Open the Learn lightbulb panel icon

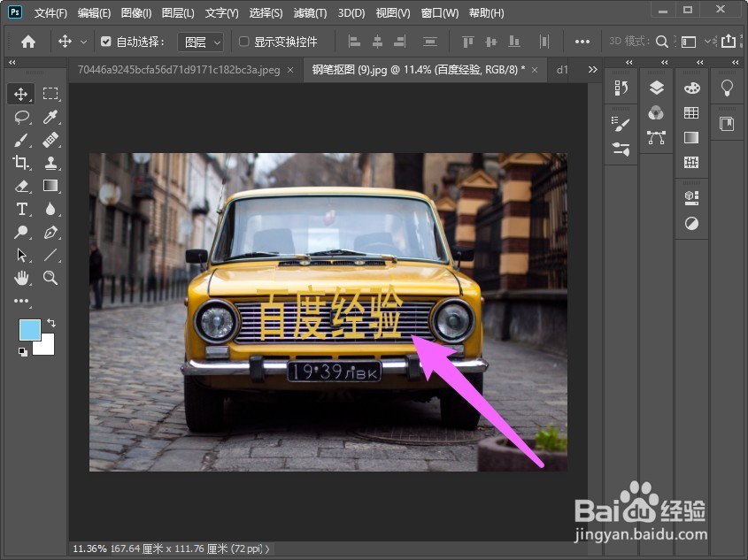727,88
